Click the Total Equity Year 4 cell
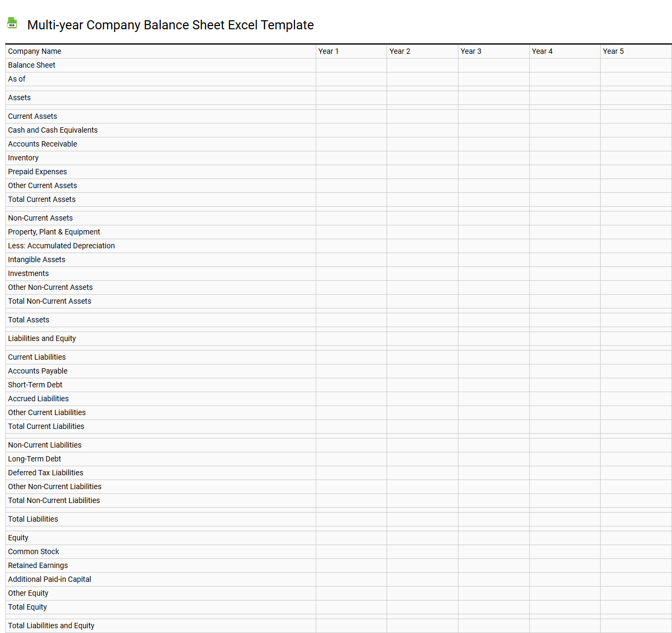Screen dimensions: 672x633 coord(564,607)
